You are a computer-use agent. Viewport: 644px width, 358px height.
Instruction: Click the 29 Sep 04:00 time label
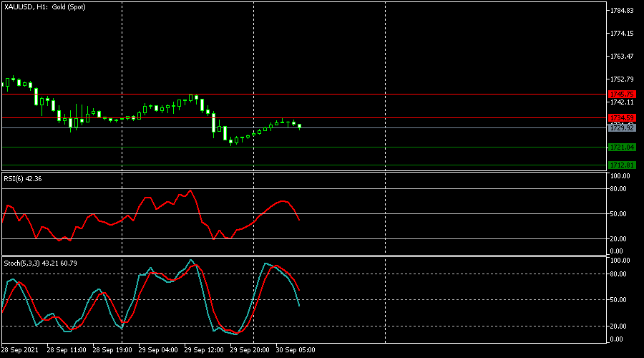158,350
